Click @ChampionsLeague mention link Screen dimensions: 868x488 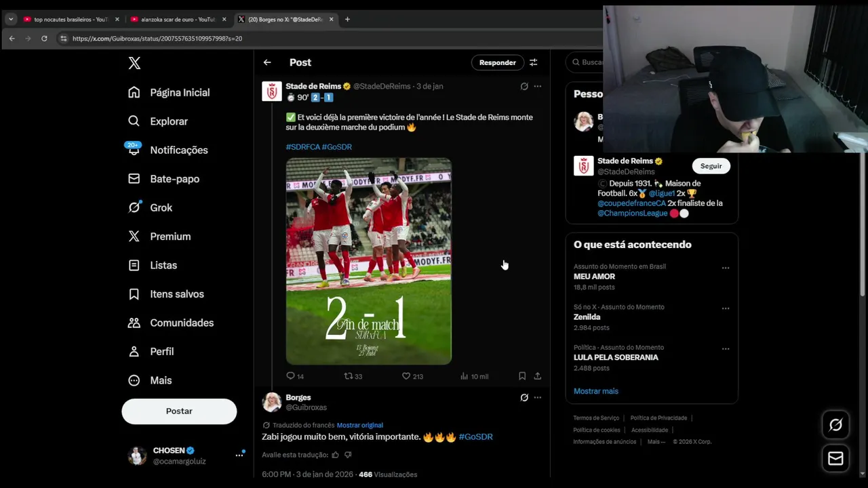pyautogui.click(x=632, y=213)
